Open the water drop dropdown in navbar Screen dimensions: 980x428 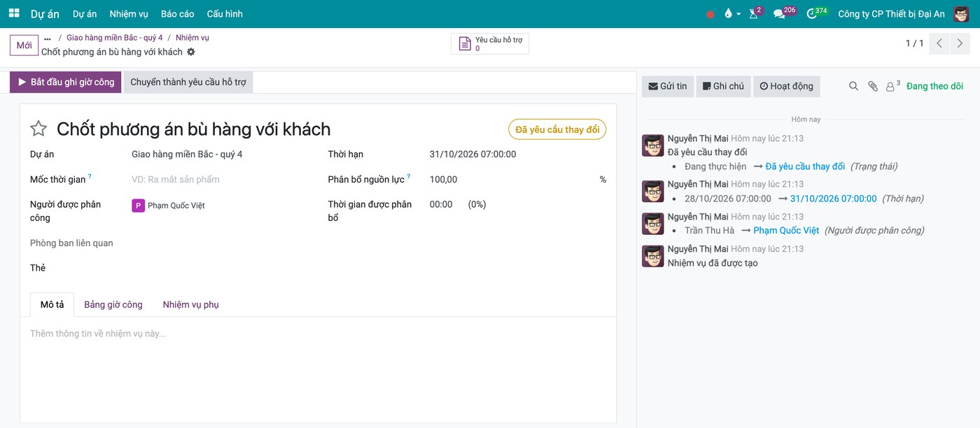[732, 14]
